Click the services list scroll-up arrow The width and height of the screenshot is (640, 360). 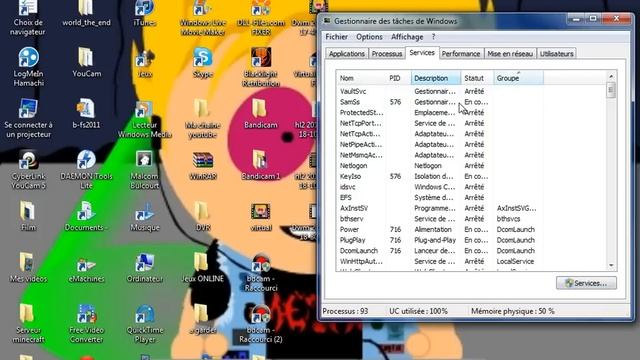click(x=611, y=76)
